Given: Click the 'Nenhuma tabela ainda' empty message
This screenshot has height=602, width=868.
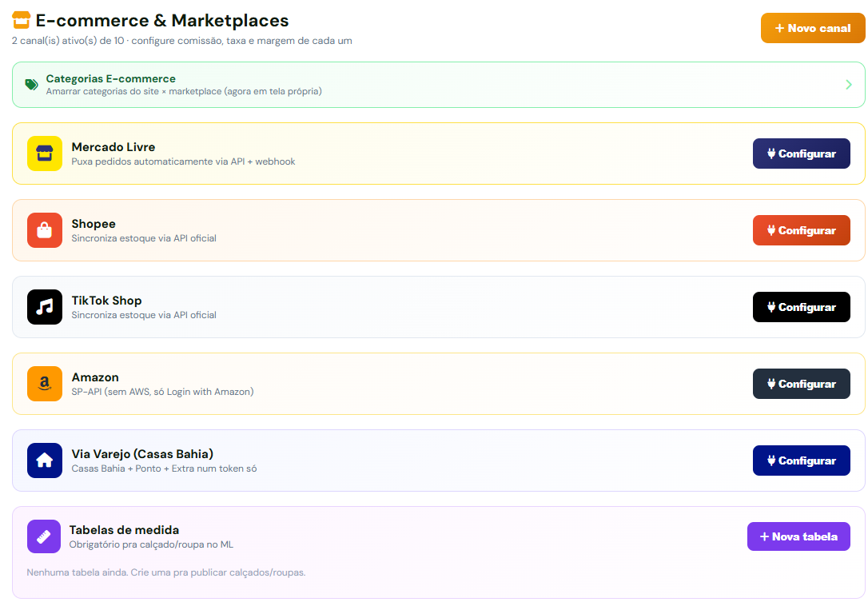Looking at the screenshot, I should tap(166, 572).
